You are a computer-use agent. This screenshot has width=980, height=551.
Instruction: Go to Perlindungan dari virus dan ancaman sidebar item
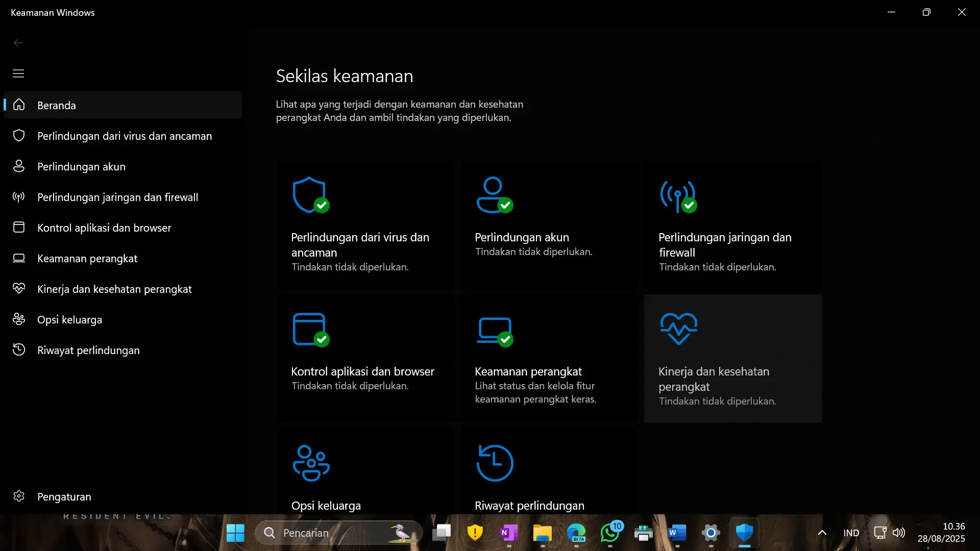pyautogui.click(x=123, y=135)
